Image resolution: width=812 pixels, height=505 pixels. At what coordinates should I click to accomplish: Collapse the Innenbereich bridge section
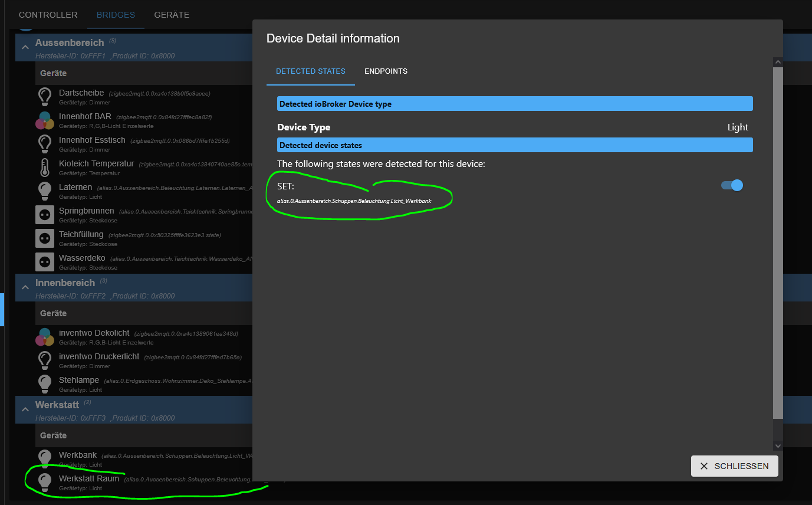tap(25, 287)
